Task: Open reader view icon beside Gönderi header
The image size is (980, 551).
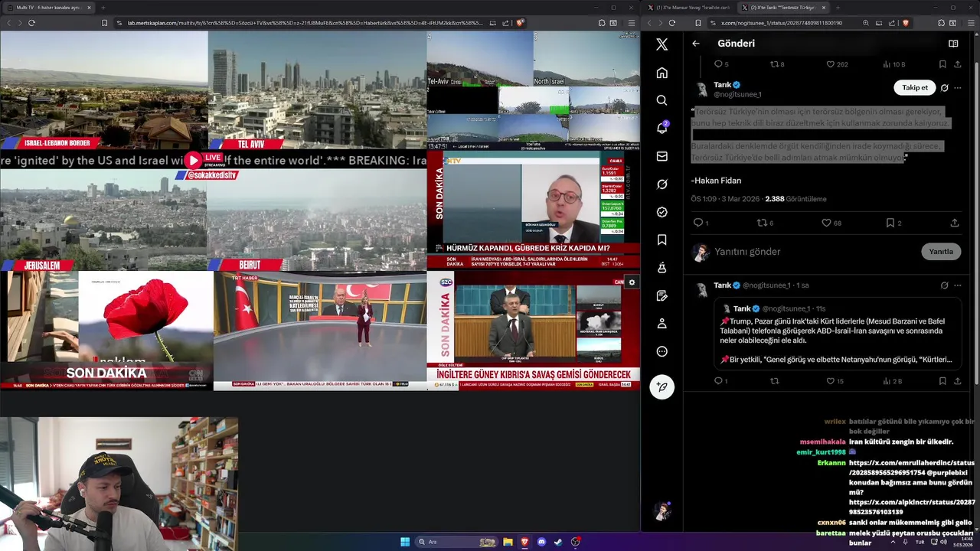Action: coord(953,44)
